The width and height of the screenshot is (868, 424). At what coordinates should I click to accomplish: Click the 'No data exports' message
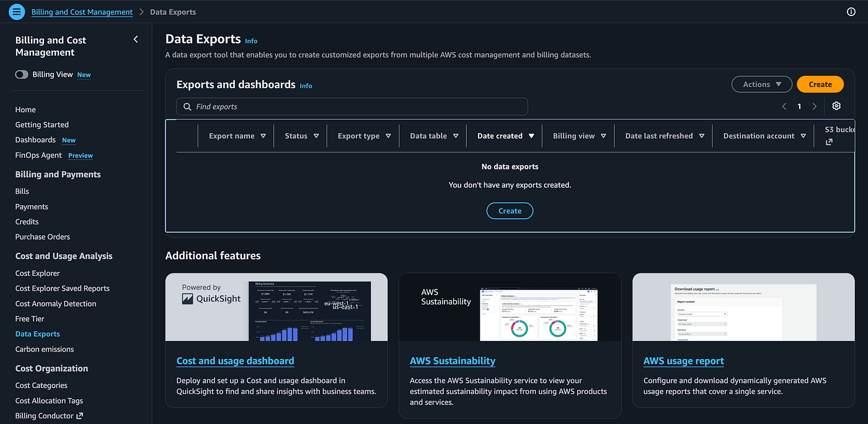coord(510,167)
